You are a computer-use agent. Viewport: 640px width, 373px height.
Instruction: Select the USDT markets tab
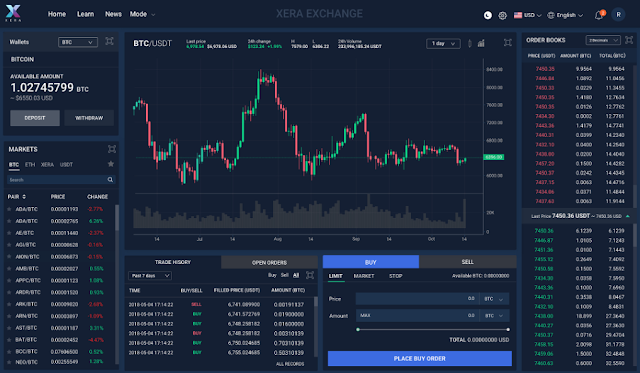click(x=66, y=164)
